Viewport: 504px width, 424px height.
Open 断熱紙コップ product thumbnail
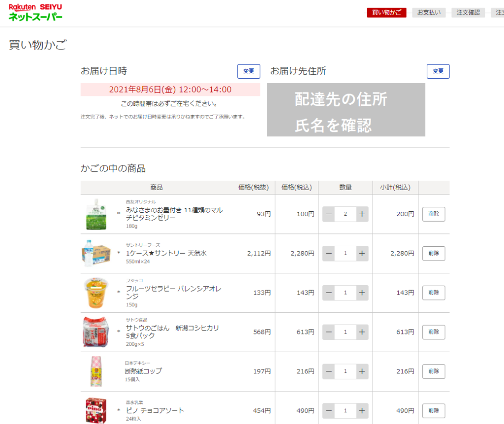pyautogui.click(x=96, y=371)
